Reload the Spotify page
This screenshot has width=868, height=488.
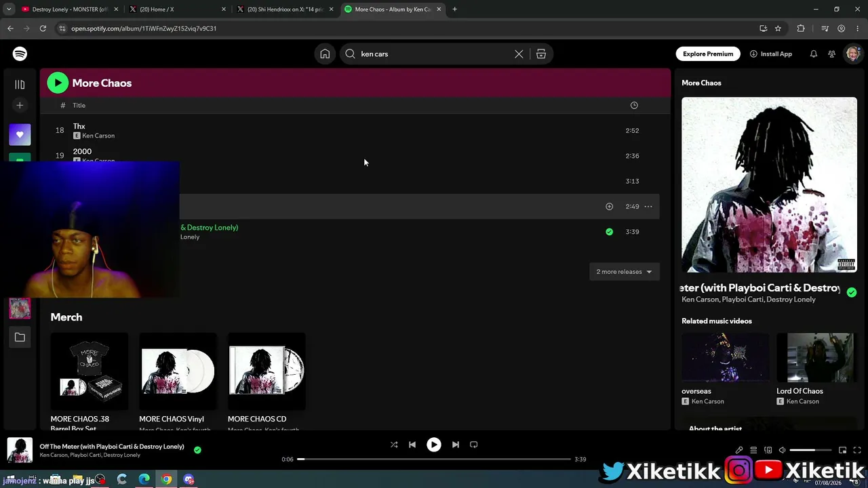point(43,28)
